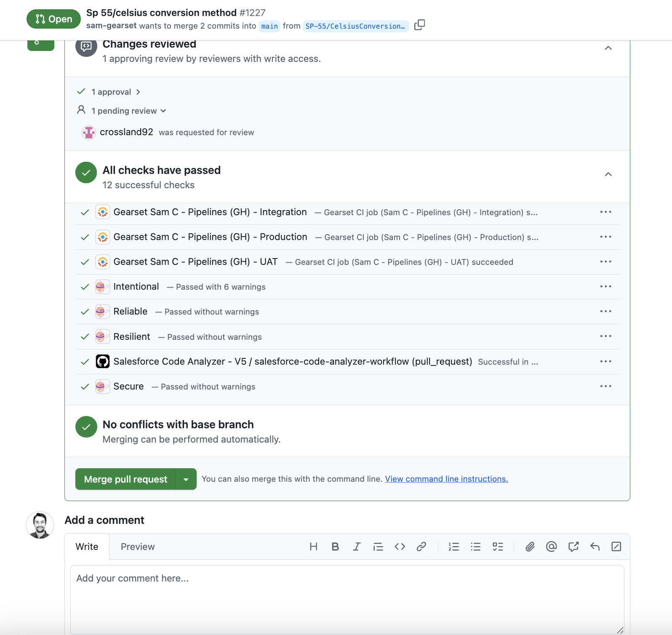Open merge method dropdown arrow

[186, 479]
